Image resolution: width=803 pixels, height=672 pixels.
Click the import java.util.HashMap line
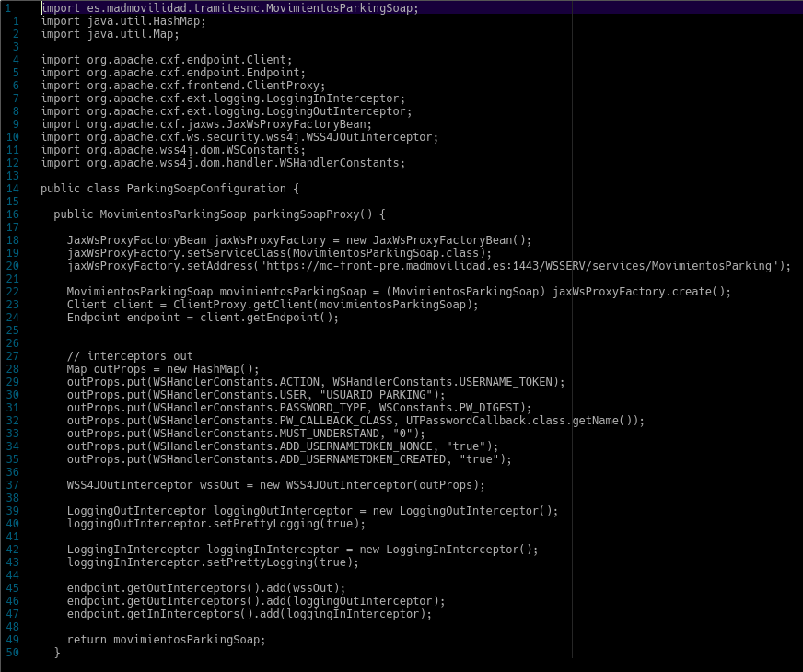(122, 21)
